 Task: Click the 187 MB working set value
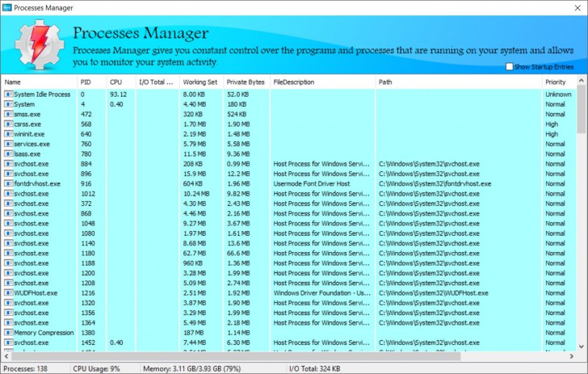click(194, 332)
